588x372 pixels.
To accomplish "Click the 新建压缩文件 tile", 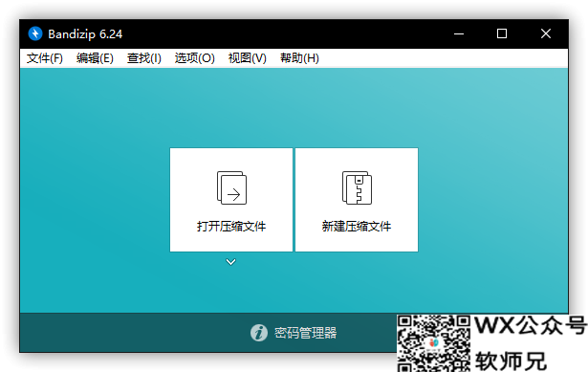I will tap(357, 200).
